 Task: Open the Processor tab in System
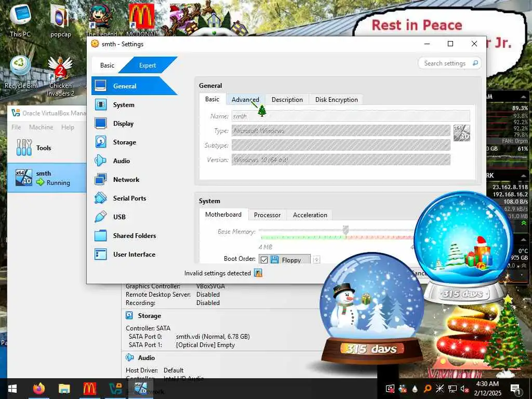[x=267, y=215]
